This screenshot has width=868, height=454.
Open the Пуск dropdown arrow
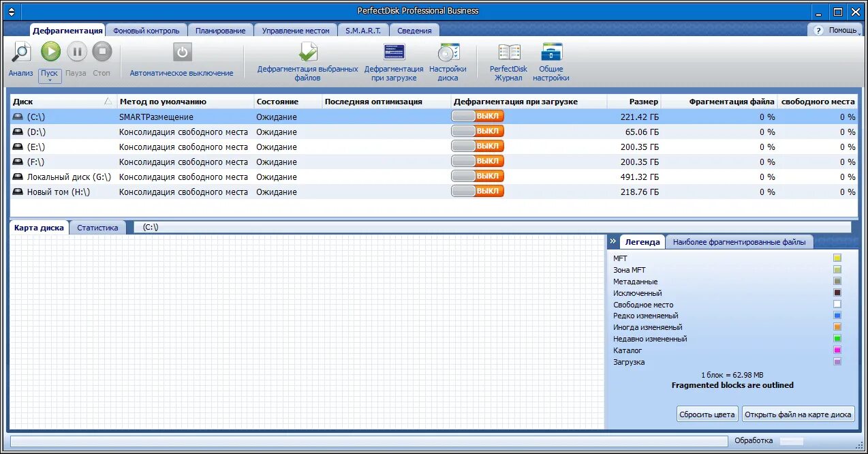(x=50, y=80)
